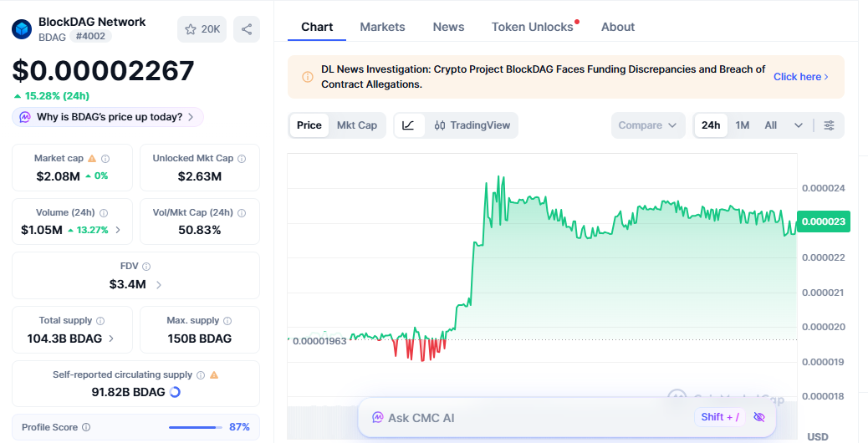This screenshot has width=868, height=443.
Task: Click the 0.000023 current price label
Action: tap(823, 221)
